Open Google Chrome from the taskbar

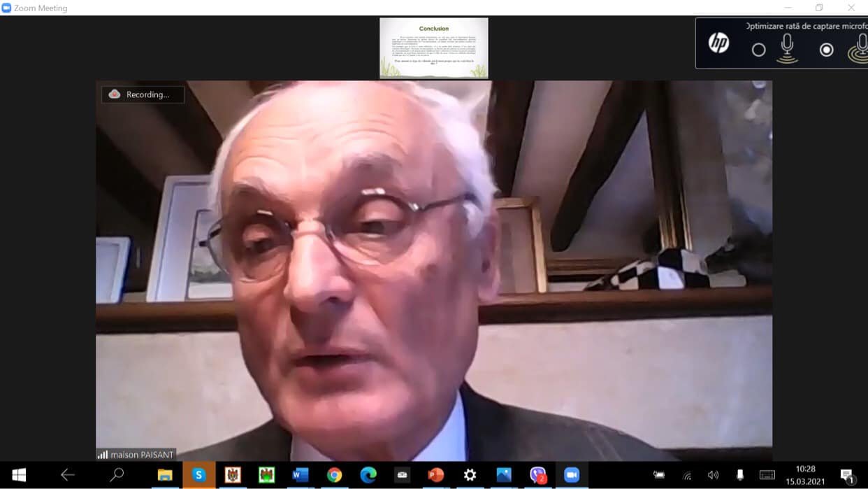coord(334,475)
